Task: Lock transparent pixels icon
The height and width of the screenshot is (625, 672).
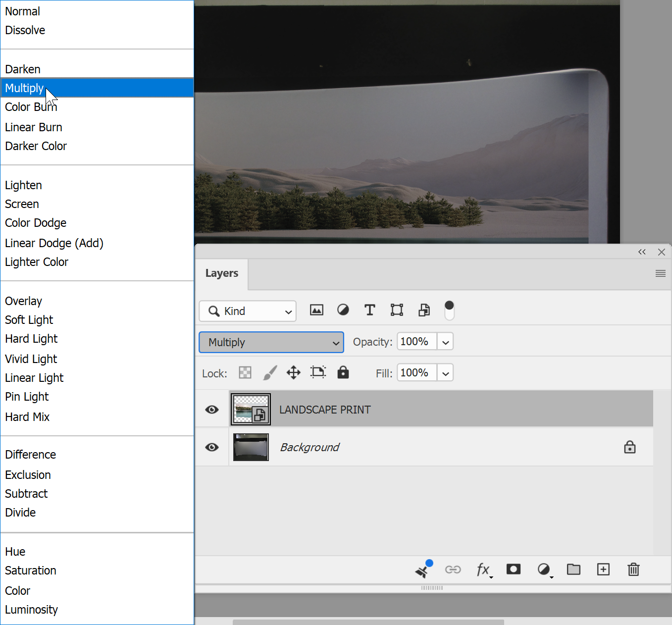Action: click(x=245, y=372)
